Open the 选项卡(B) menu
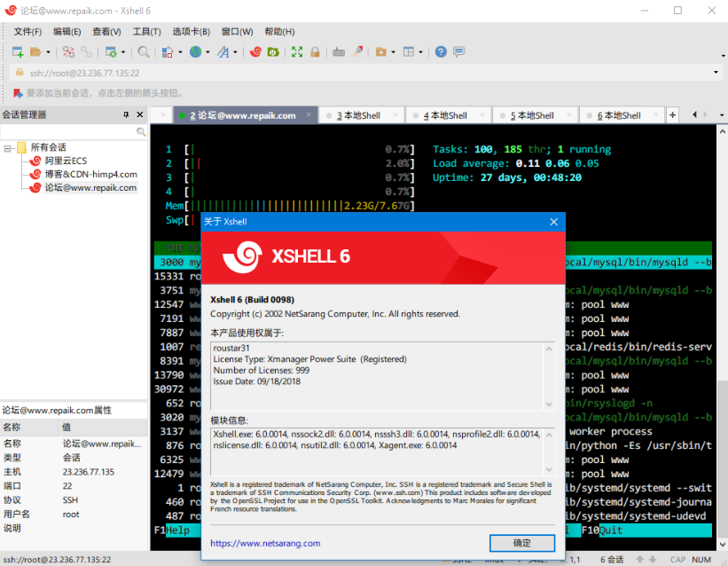 [192, 32]
